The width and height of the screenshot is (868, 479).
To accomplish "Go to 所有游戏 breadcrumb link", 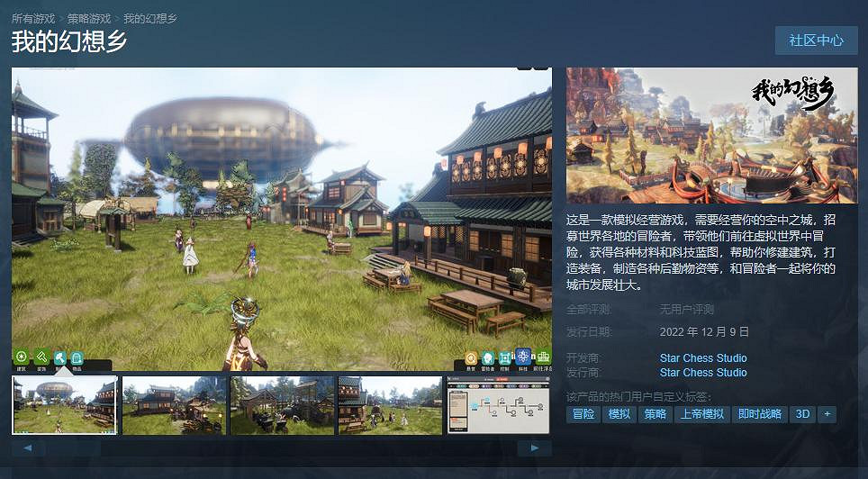I will [x=33, y=18].
